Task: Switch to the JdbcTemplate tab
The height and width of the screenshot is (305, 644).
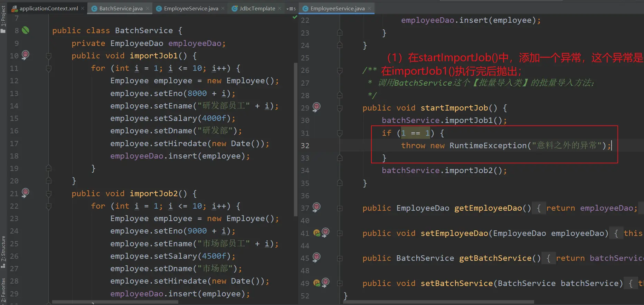Action: pyautogui.click(x=257, y=8)
